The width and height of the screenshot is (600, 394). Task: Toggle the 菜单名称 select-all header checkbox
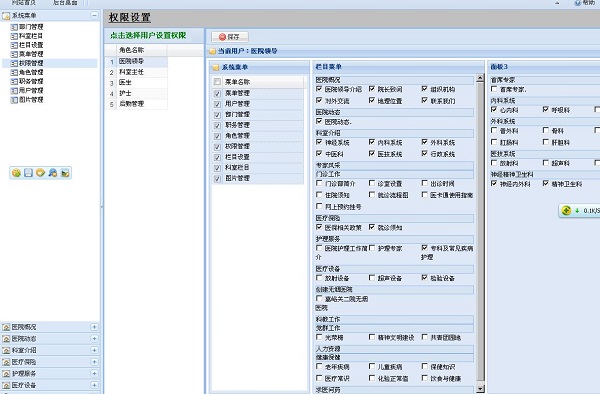click(217, 81)
